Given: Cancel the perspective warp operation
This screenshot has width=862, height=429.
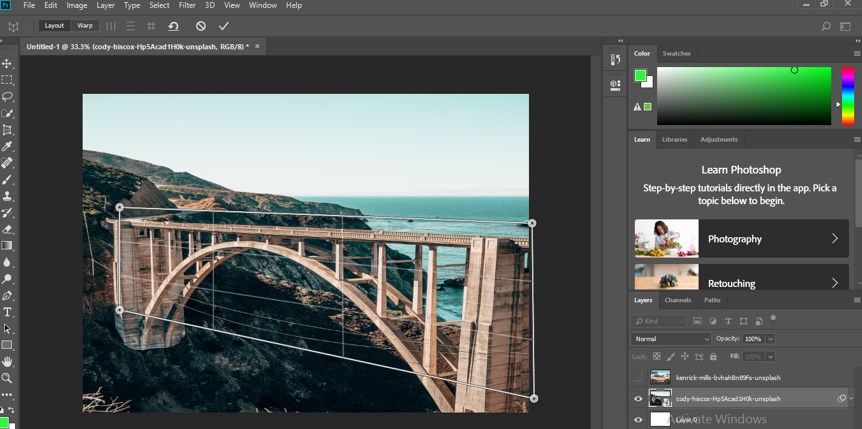Looking at the screenshot, I should click(x=200, y=26).
